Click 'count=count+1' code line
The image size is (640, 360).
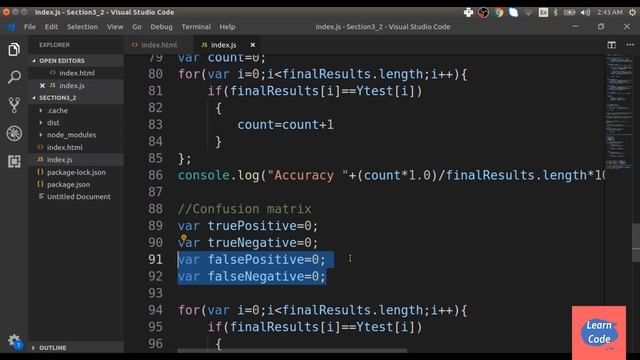pyautogui.click(x=285, y=124)
